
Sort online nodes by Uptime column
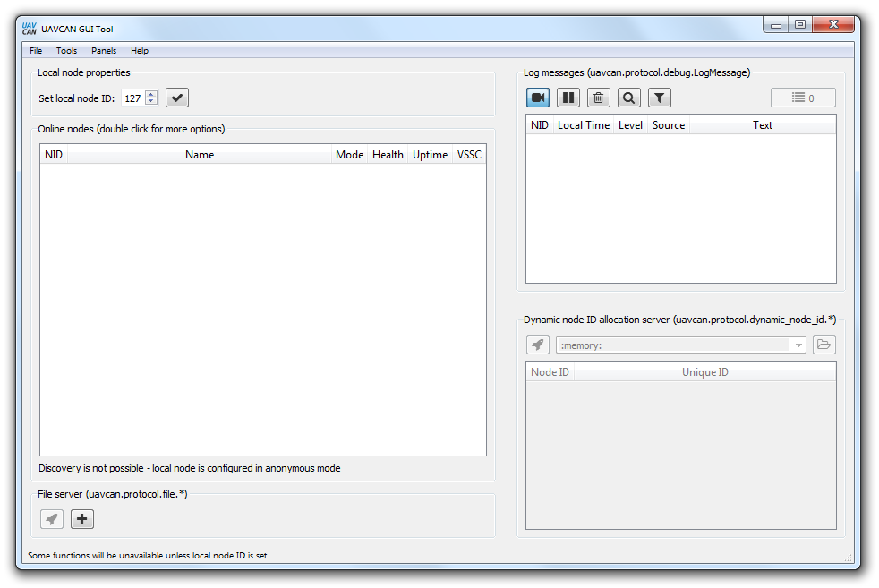430,155
